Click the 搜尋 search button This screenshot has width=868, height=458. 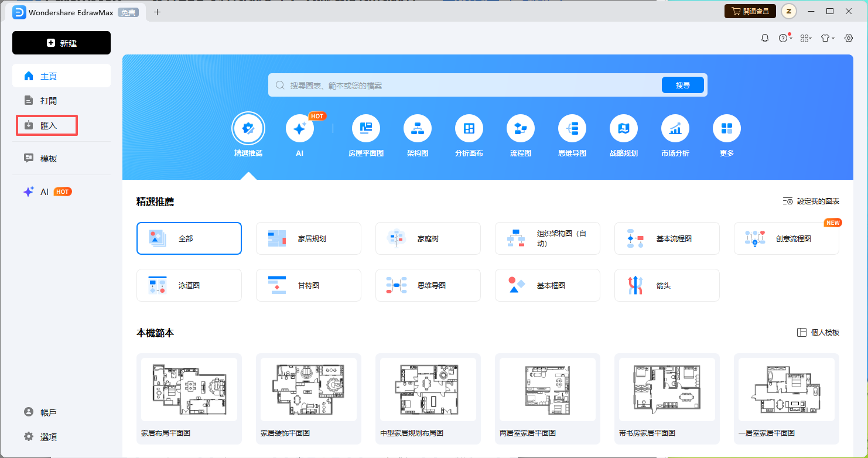point(682,84)
